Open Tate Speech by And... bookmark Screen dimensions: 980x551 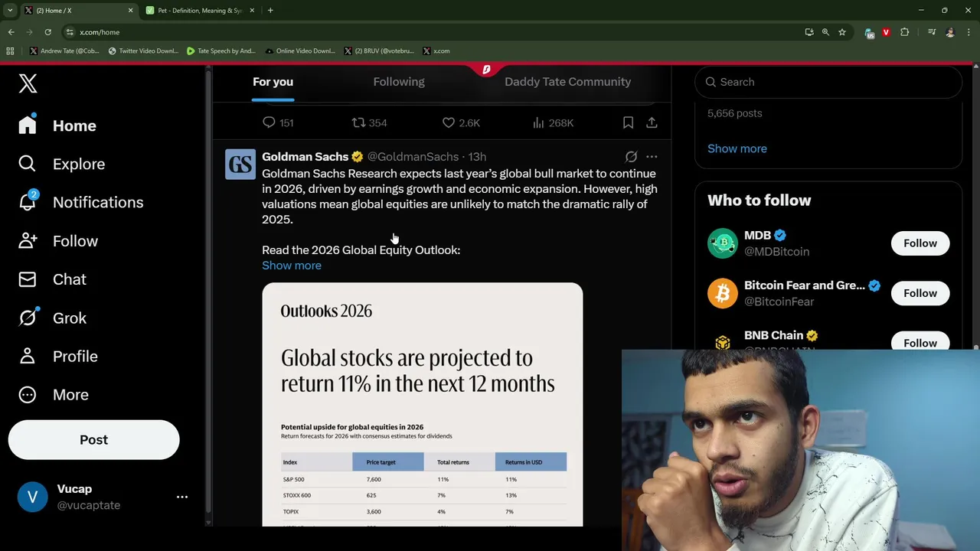coord(221,51)
